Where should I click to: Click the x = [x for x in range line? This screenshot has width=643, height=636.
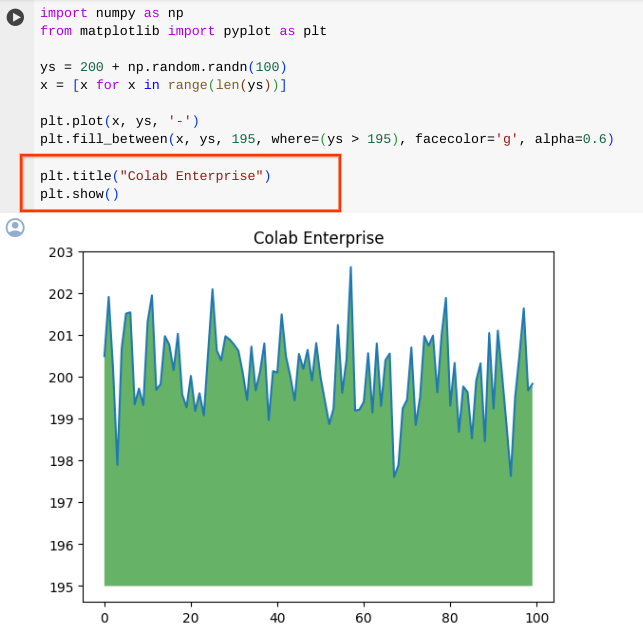pyautogui.click(x=163, y=85)
